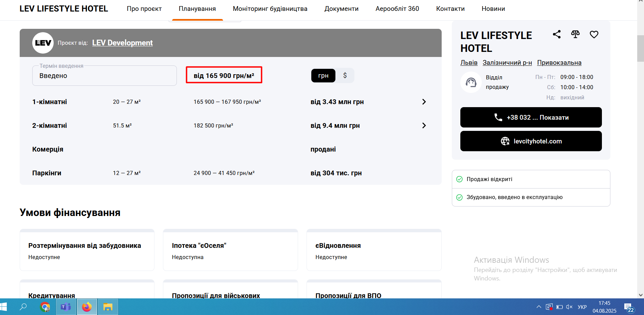Open Моніторинг будівництва tab
This screenshot has height=315, width=644.
(x=270, y=9)
